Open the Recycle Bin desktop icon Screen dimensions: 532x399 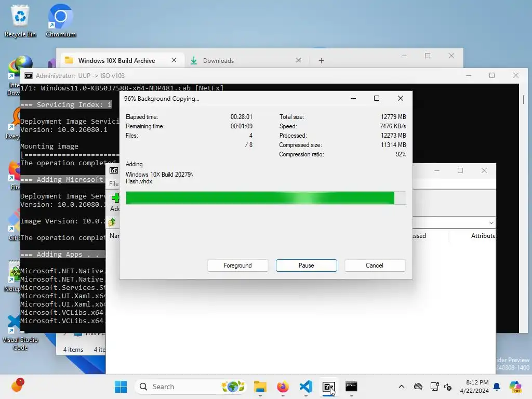coord(20,21)
